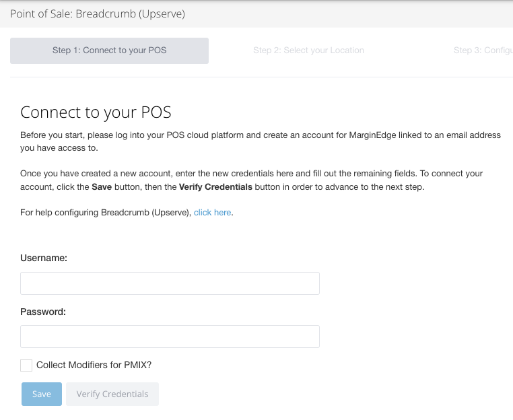Screen dimensions: 513x420
Task: Click the 'Username:' label
Action: 44,258
